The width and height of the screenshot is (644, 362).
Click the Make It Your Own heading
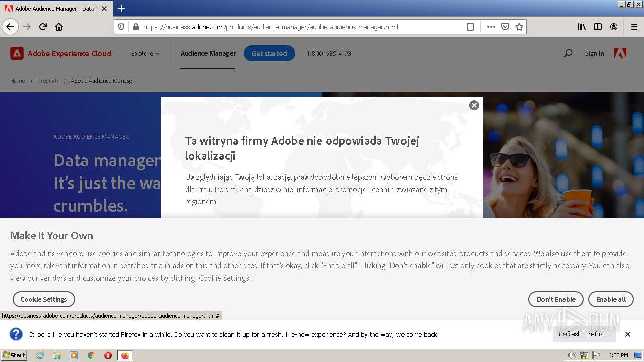click(x=51, y=236)
